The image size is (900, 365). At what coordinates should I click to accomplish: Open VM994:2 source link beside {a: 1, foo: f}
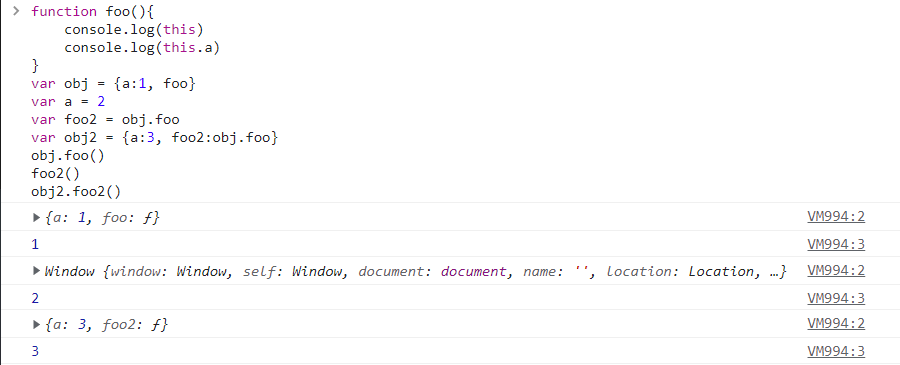pos(836,217)
